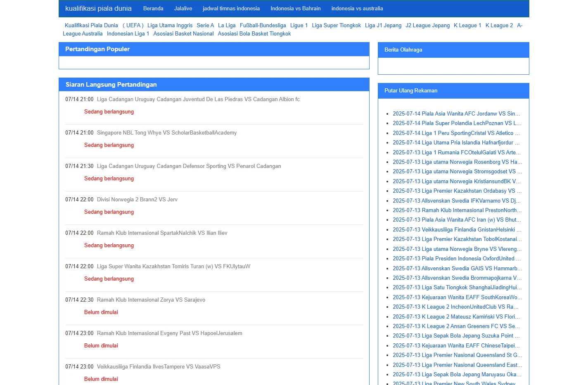Open the Fußball-Bundesliga category

(x=263, y=25)
